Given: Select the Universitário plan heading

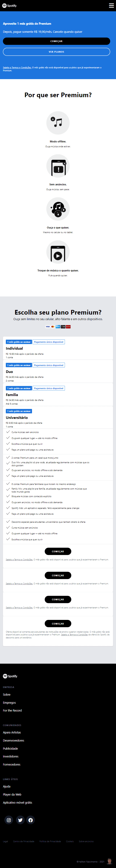Looking at the screenshot, I should pos(17,417).
